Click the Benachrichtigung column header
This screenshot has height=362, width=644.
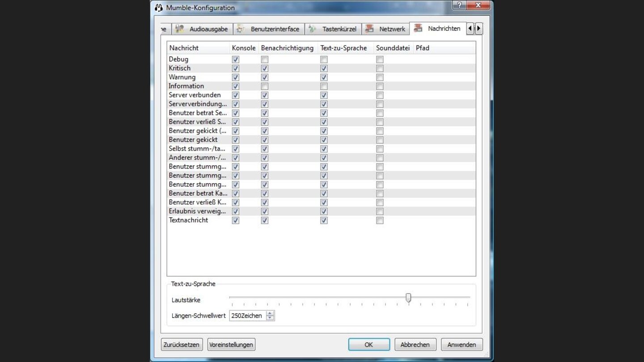(x=288, y=48)
